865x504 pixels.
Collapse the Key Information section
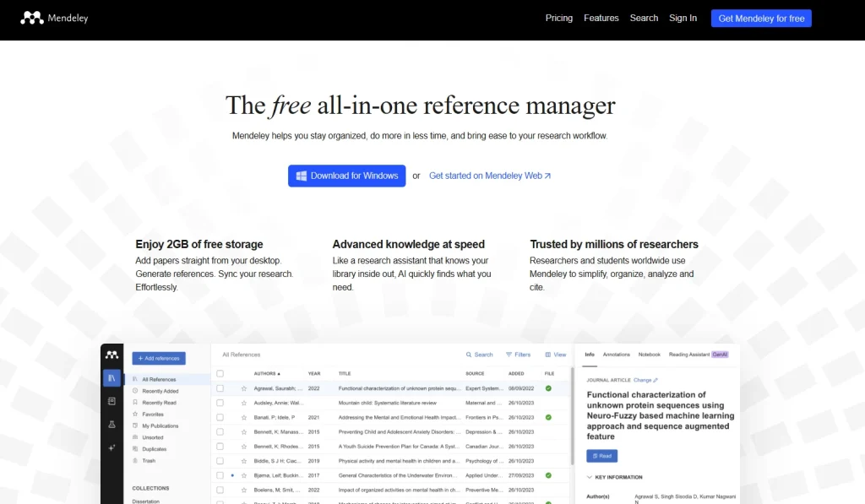[615, 477]
